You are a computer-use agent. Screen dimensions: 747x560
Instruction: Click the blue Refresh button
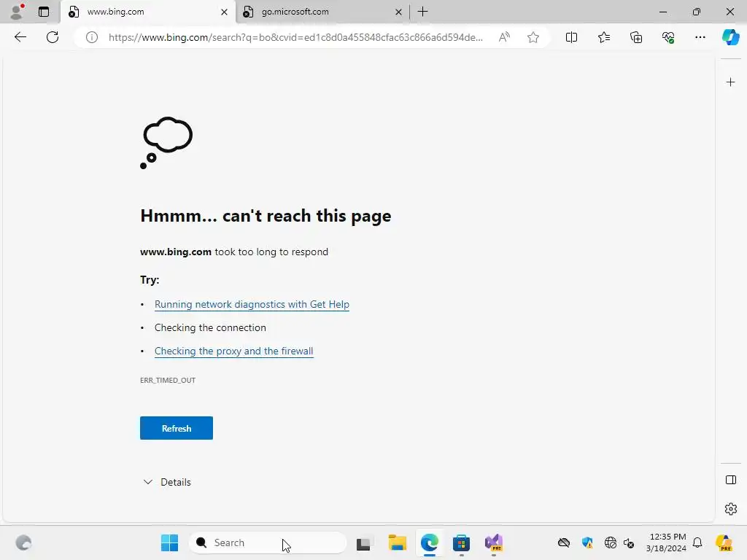pyautogui.click(x=177, y=428)
